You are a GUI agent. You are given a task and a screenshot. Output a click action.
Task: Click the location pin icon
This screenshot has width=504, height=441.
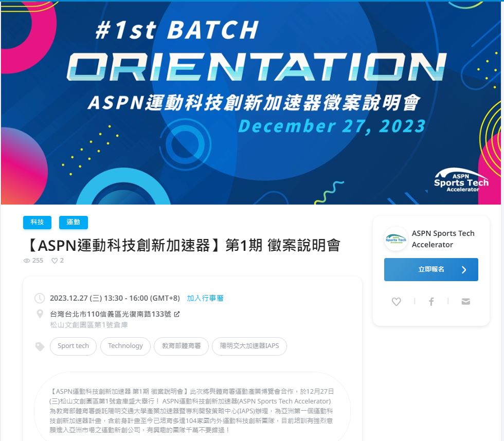(x=40, y=314)
